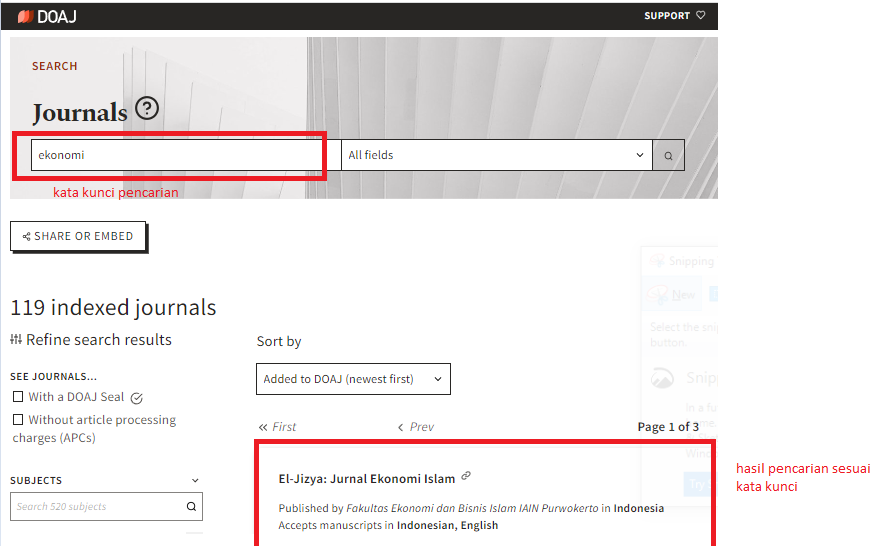Click 'Page 1 of 3' text
Screen dimensions: 892x546
pos(668,427)
